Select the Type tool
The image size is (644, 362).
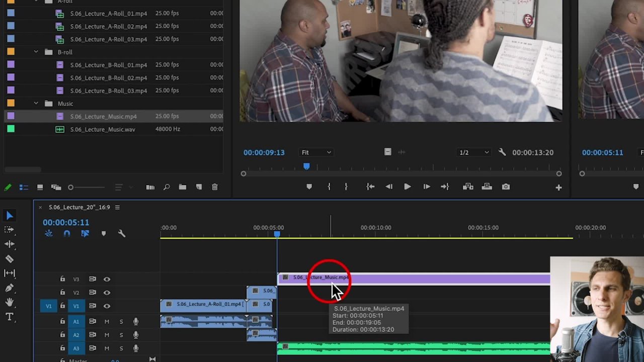tap(10, 317)
